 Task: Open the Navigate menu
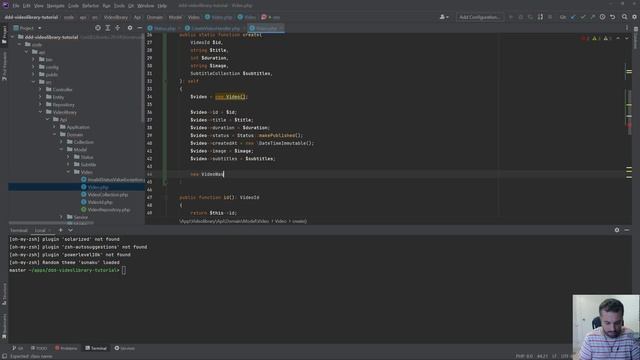(x=56, y=6)
